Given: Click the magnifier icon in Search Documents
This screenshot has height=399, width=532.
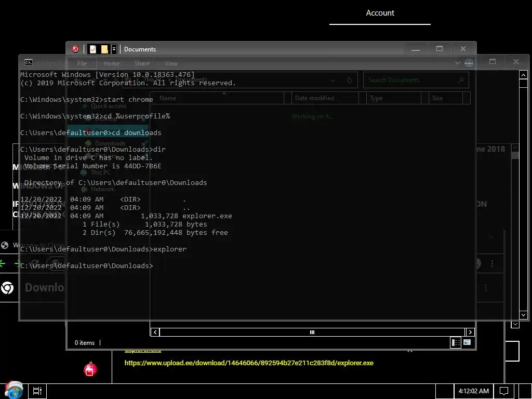Looking at the screenshot, I should 461,80.
